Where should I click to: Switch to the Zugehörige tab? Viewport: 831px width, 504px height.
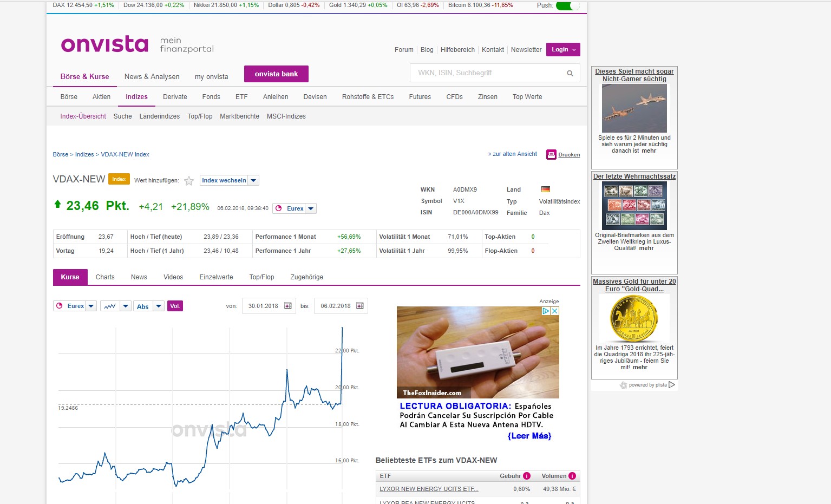(x=306, y=277)
